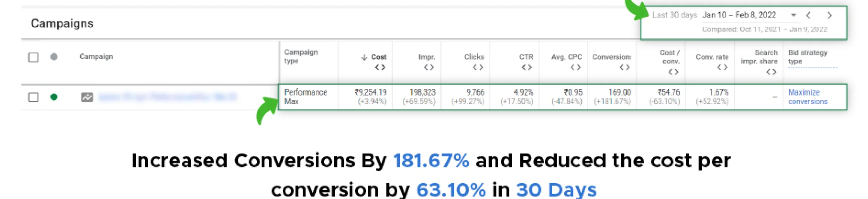This screenshot has width=868, height=199.
Task: Expand the Impr. column comparison arrows
Action: point(429,67)
